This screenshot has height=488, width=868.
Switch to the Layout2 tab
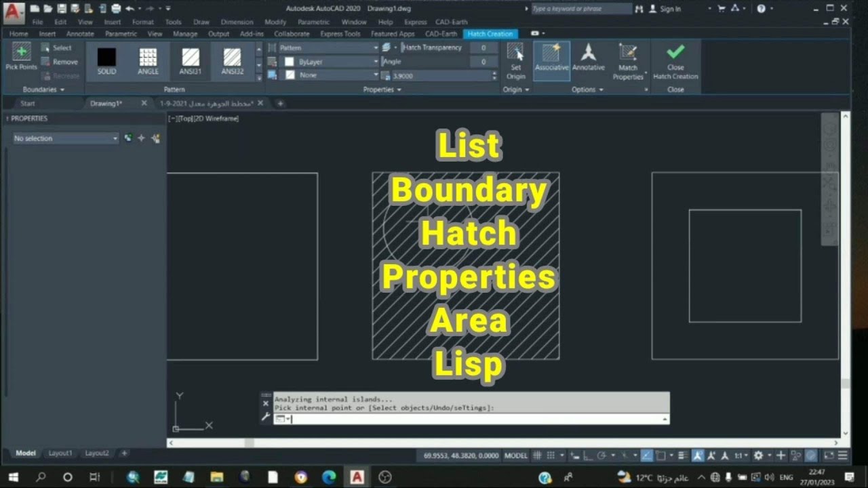tap(97, 453)
